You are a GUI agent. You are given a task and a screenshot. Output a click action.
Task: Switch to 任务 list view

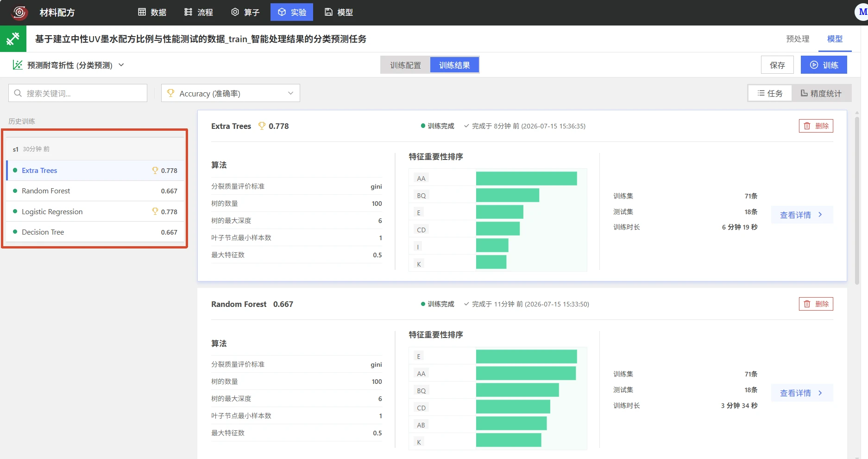pos(770,93)
